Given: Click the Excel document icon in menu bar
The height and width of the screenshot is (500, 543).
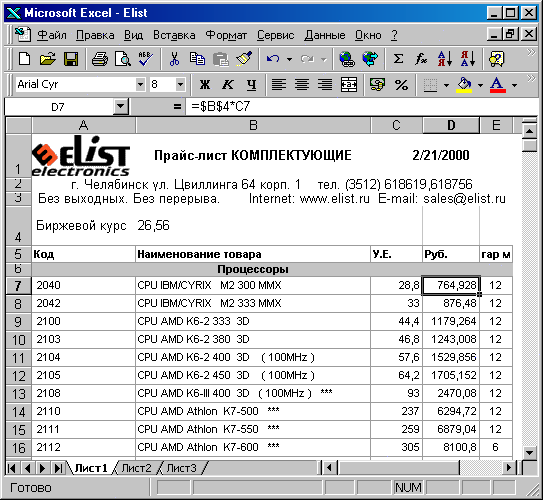Looking at the screenshot, I should [23, 35].
